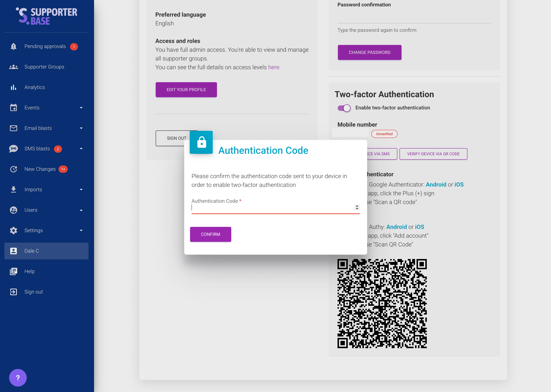Collapse the Users menu arrow
This screenshot has width=551, height=392.
[81, 210]
